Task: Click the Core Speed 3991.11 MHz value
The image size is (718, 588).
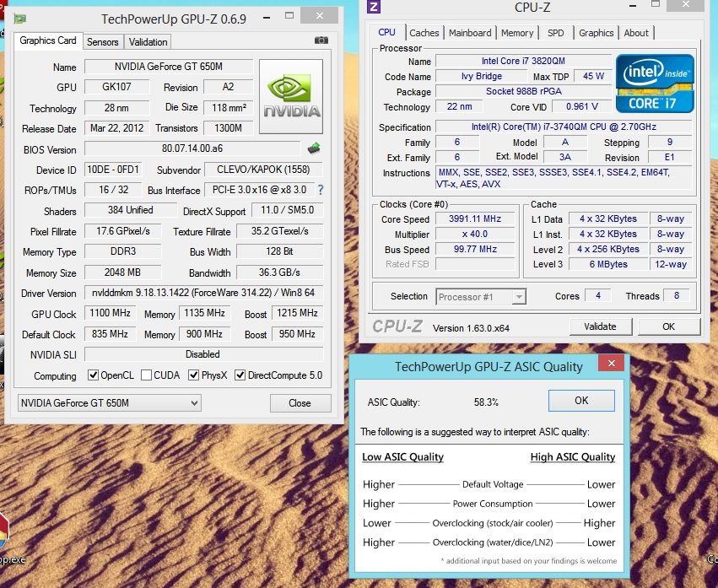Action: pyautogui.click(x=475, y=218)
